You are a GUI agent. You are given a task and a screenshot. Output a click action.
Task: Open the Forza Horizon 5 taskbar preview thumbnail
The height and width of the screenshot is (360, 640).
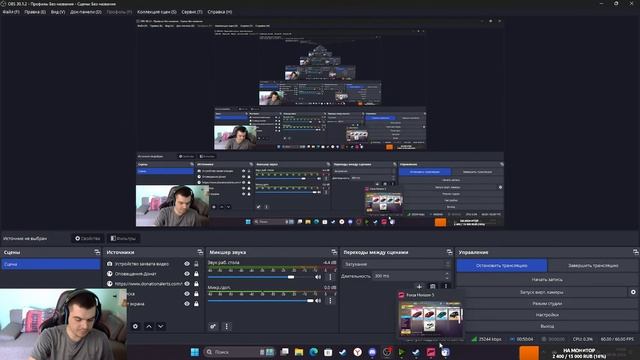(x=430, y=318)
